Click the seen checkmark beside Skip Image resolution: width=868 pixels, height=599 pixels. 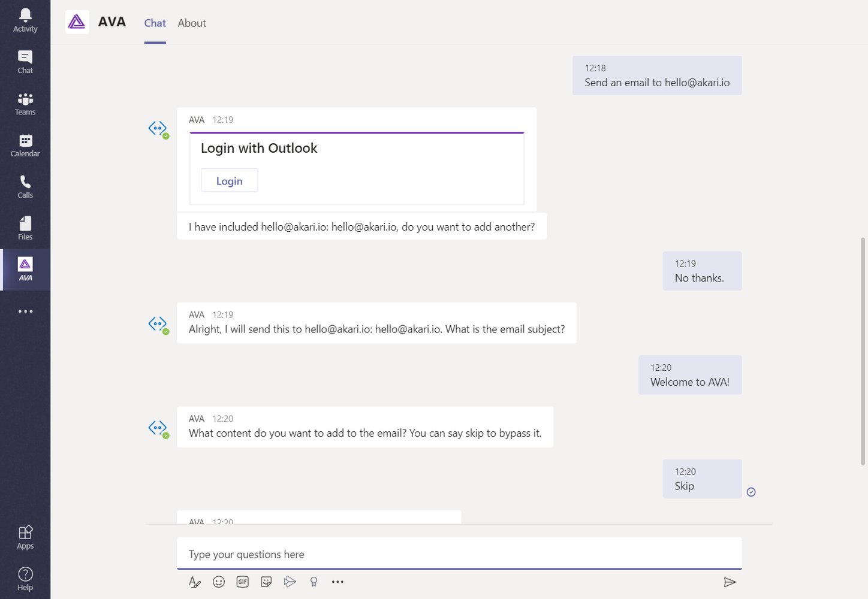751,492
